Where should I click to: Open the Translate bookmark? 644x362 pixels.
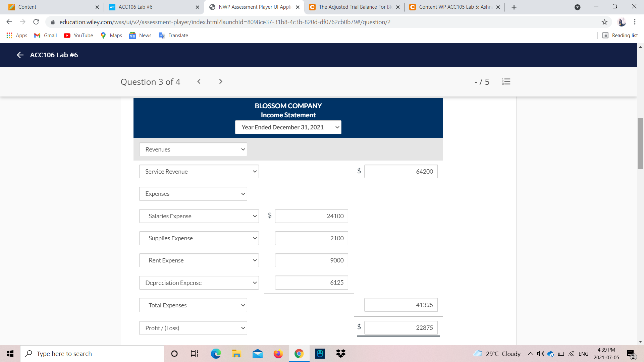click(x=173, y=36)
